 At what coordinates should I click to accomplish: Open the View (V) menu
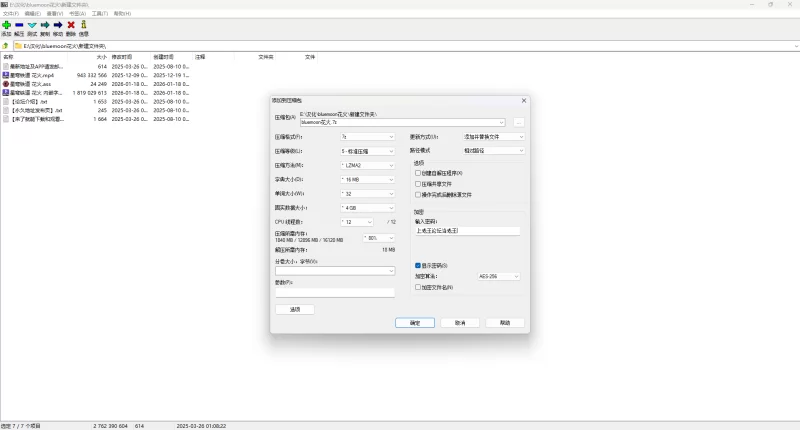55,14
